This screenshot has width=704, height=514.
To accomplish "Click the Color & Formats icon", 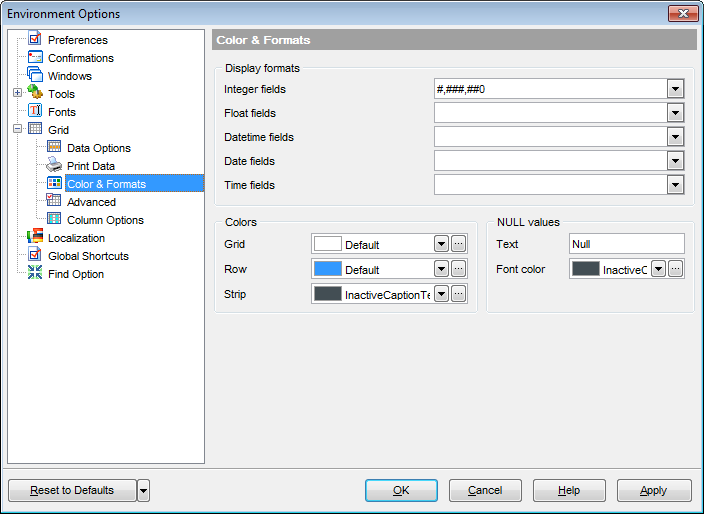I will pyautogui.click(x=54, y=183).
